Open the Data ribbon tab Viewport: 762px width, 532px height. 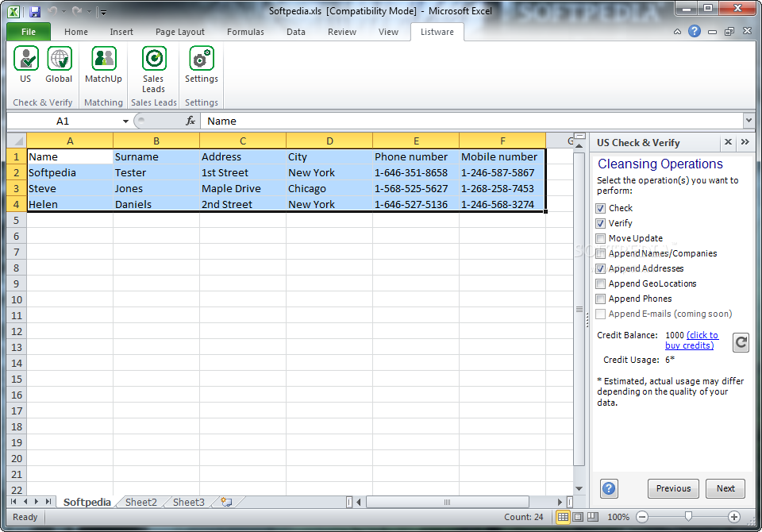[x=295, y=32]
